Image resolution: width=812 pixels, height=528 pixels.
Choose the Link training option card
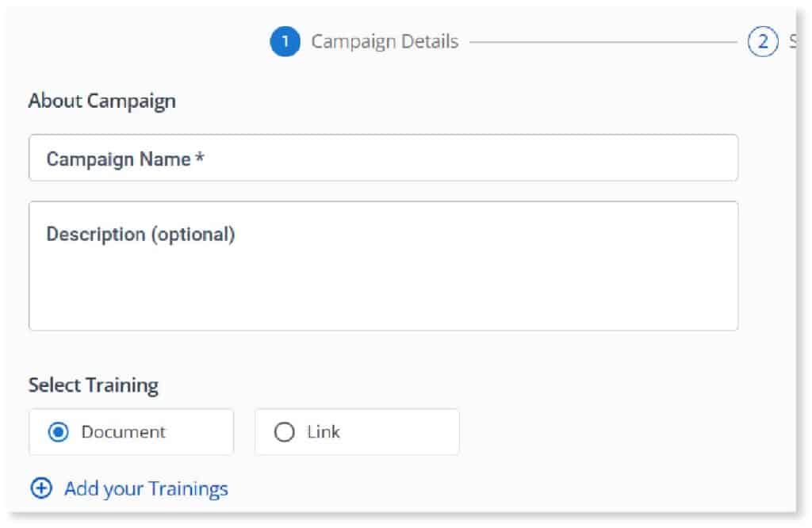(357, 432)
